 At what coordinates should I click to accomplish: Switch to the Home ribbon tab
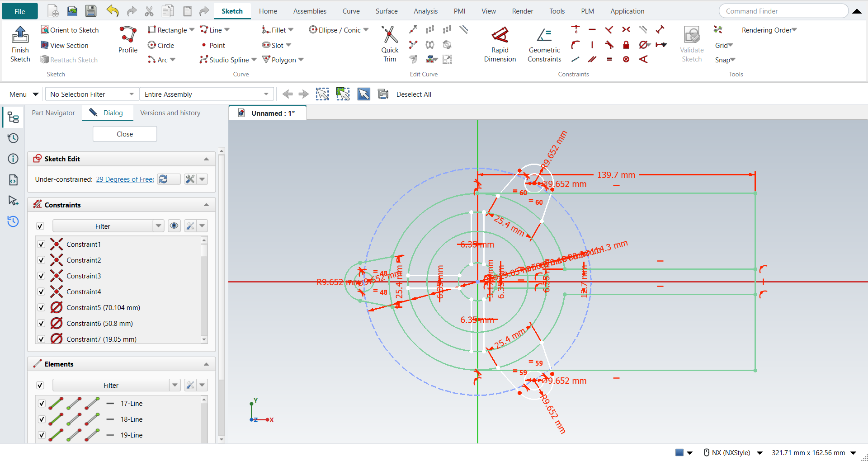[x=268, y=11]
